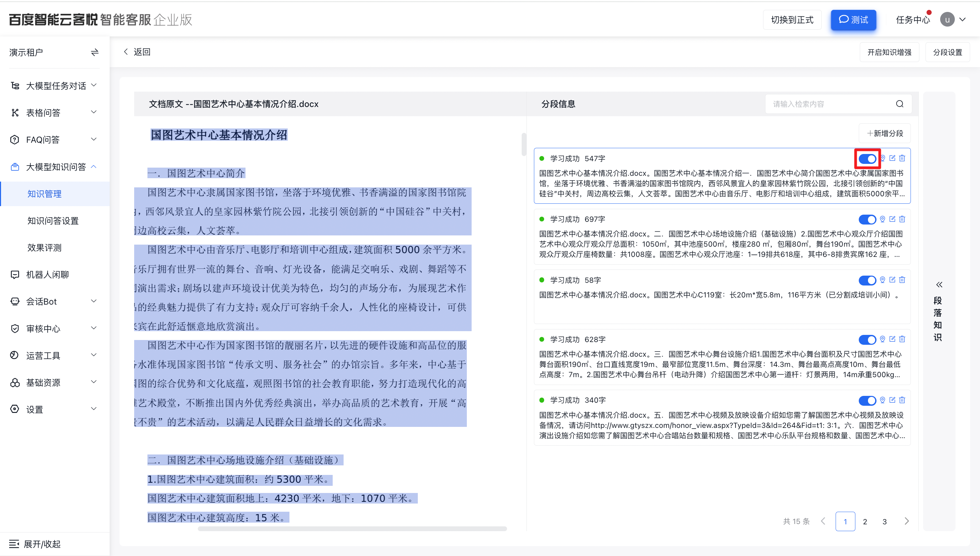Open the user account dropdown arrow
The image size is (980, 556).
click(x=963, y=19)
